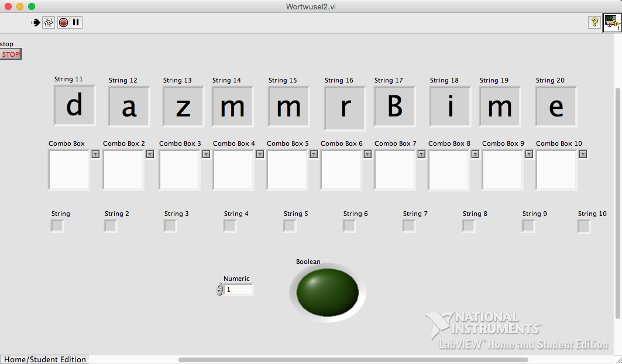Image resolution: width=622 pixels, height=364 pixels.
Task: Click the String 9 indicator box
Action: 528,226
